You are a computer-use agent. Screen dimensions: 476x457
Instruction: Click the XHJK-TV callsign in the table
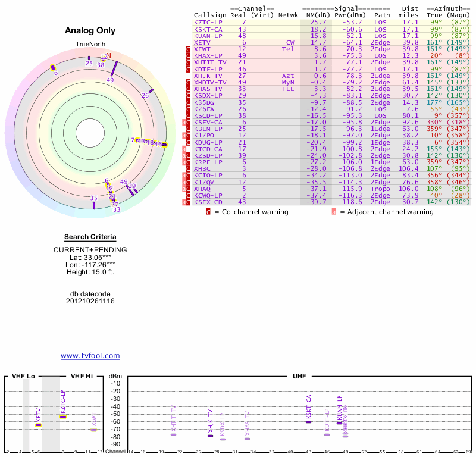pos(208,76)
